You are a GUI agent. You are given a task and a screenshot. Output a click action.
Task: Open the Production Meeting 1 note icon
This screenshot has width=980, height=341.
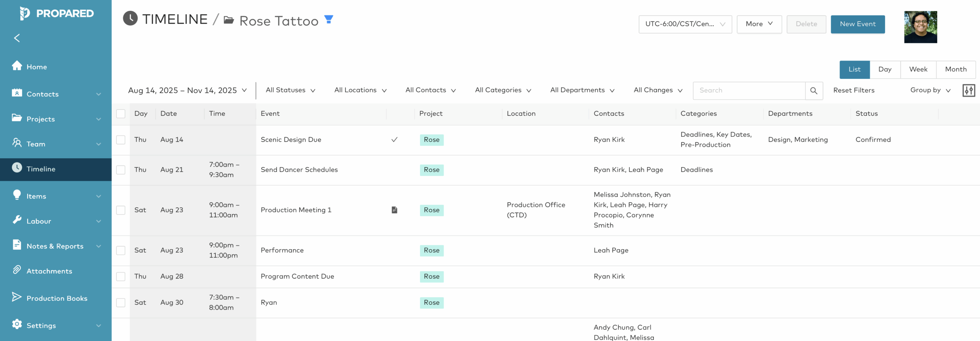(394, 210)
